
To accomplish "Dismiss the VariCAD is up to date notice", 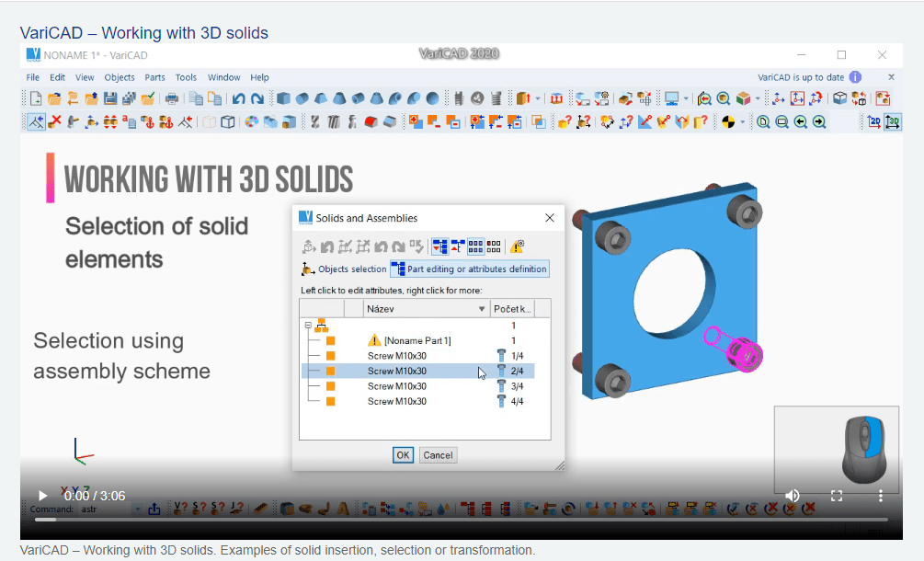I will pos(891,77).
